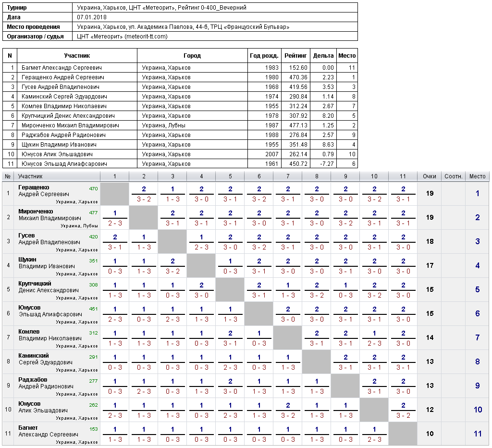Click final place 11 in Багмет's results row
492x448 pixels.
(477, 434)
